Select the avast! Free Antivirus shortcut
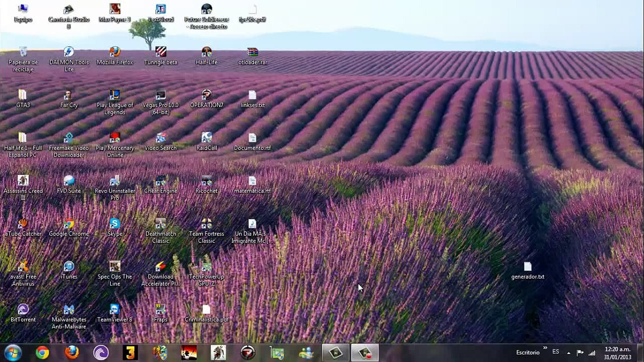The width and height of the screenshot is (644, 362). [x=23, y=274]
